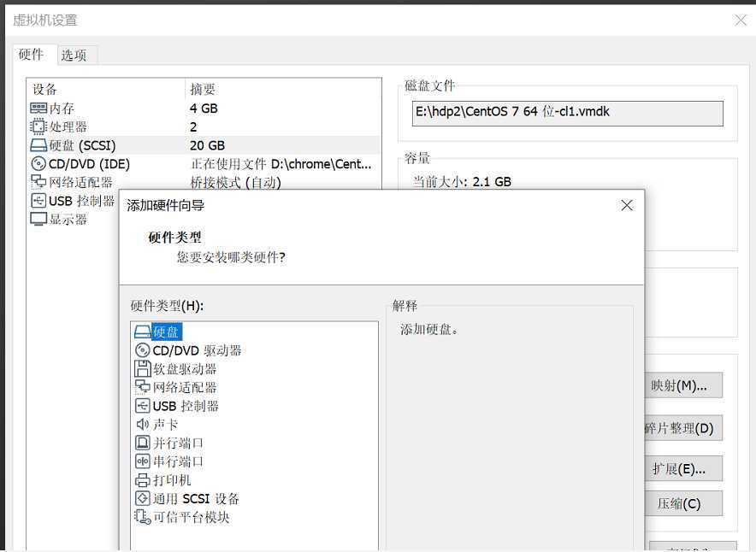
Task: Select 并行端口 in hardware type list
Action: (178, 443)
